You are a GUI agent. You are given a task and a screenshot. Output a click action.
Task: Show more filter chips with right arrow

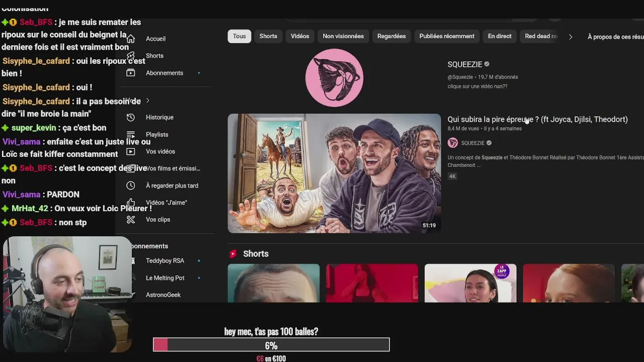(570, 37)
